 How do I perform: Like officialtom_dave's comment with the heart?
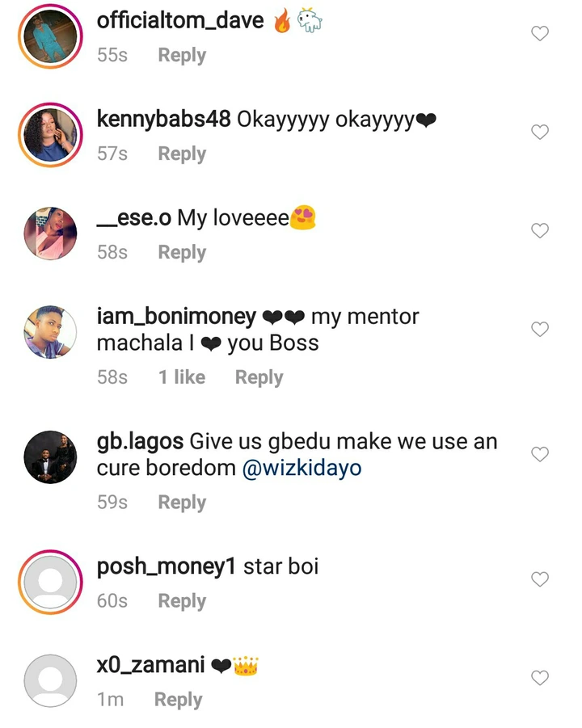point(539,33)
